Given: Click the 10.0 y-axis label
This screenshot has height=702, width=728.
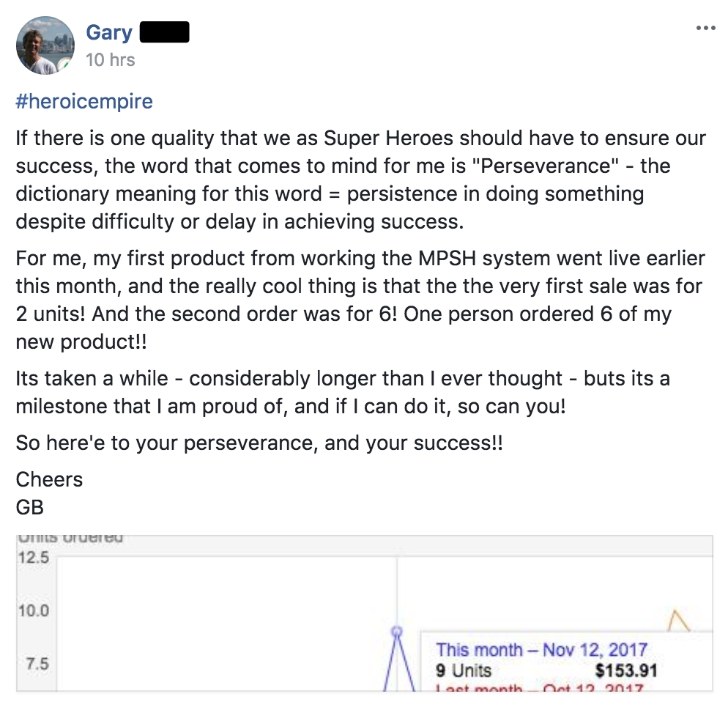Looking at the screenshot, I should (34, 610).
